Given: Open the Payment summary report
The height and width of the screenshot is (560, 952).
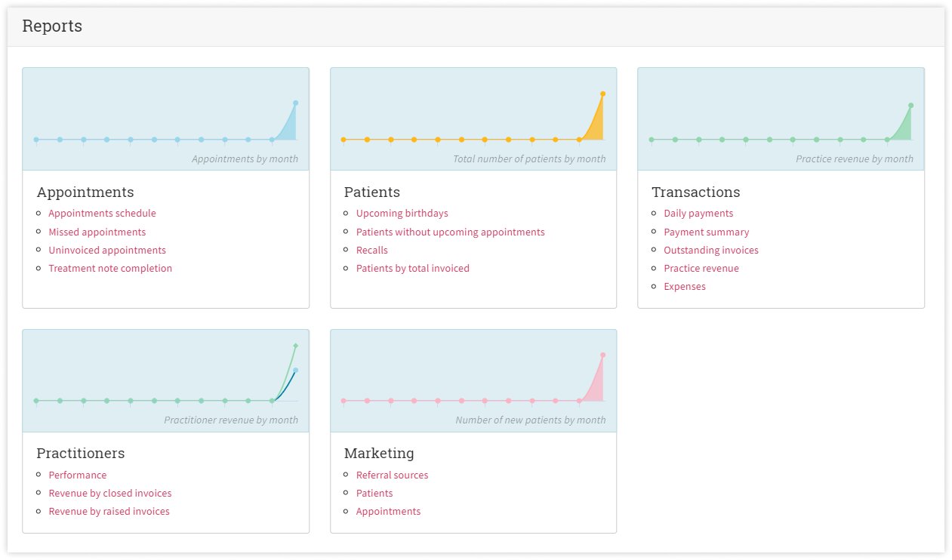Looking at the screenshot, I should (706, 232).
